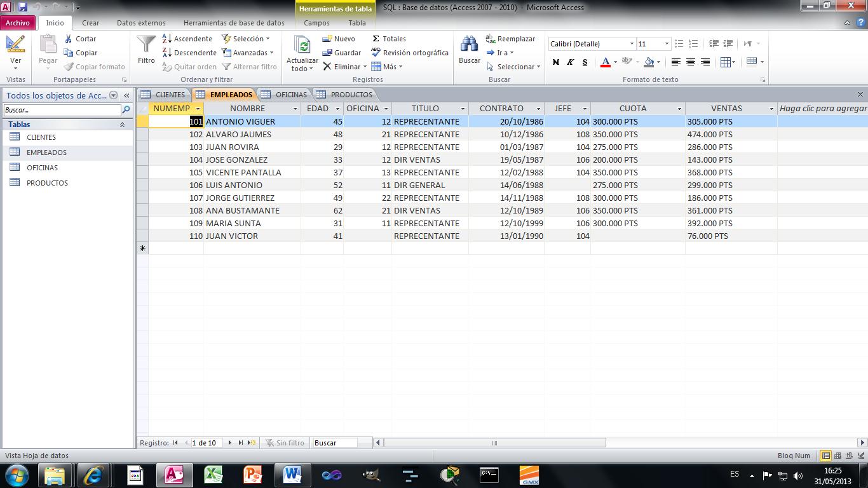Sort with the Descendente button

click(x=189, y=53)
